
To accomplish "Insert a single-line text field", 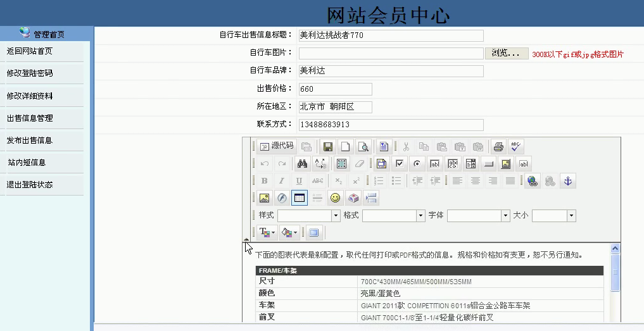I will pyautogui.click(x=434, y=164).
